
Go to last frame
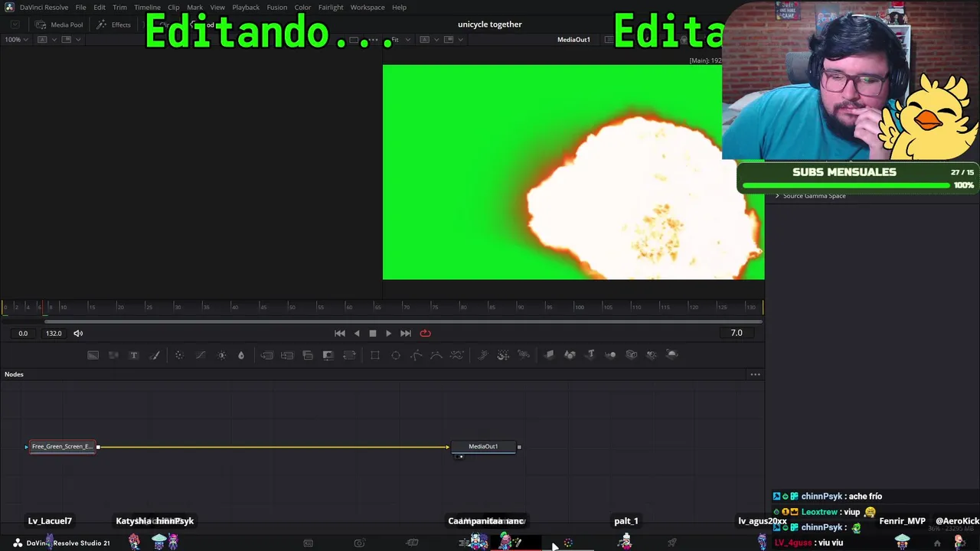pyautogui.click(x=406, y=333)
